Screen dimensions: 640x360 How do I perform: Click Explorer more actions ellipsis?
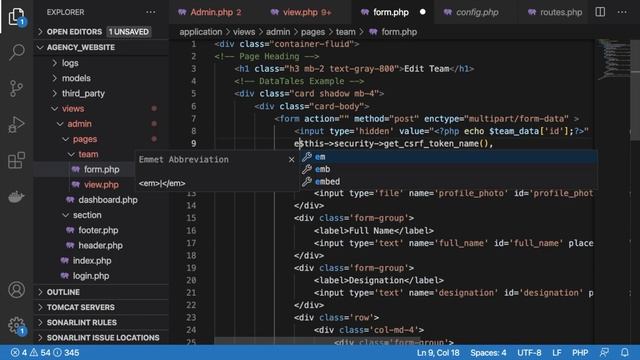tap(151, 12)
